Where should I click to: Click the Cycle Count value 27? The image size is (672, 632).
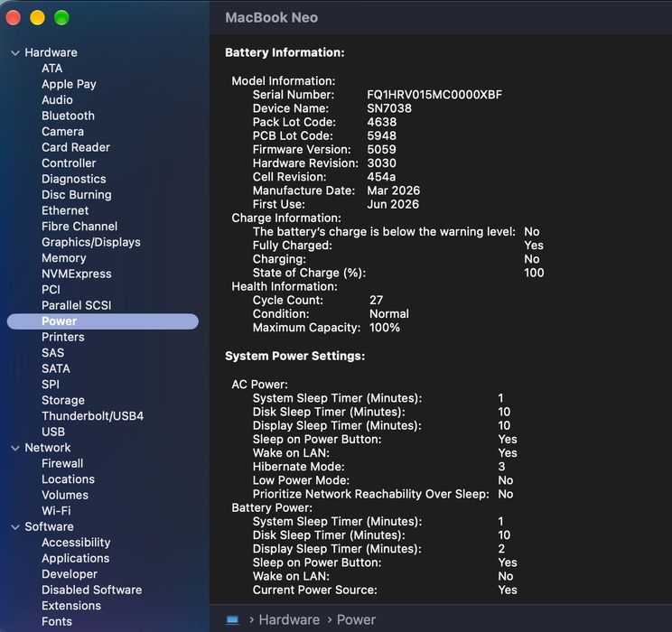point(377,301)
